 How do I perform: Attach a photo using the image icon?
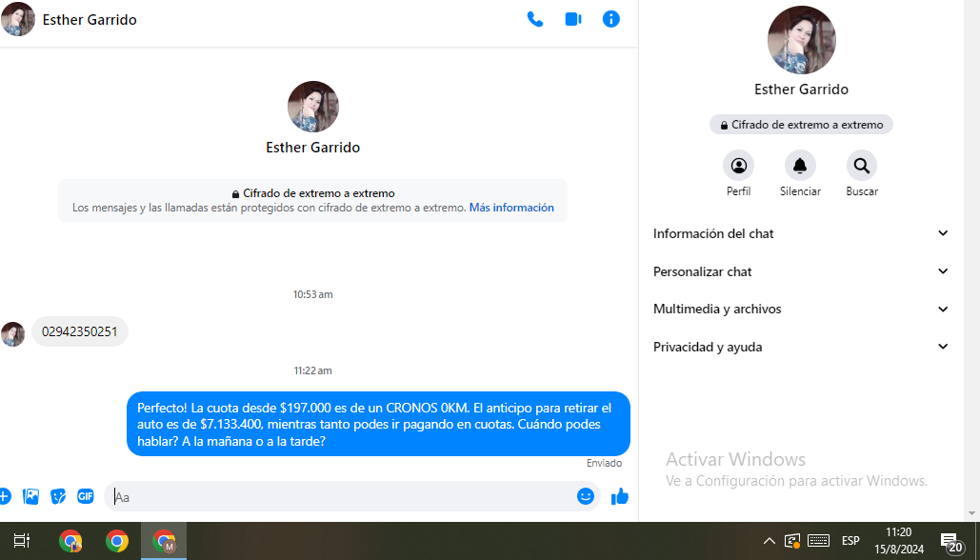coord(31,496)
